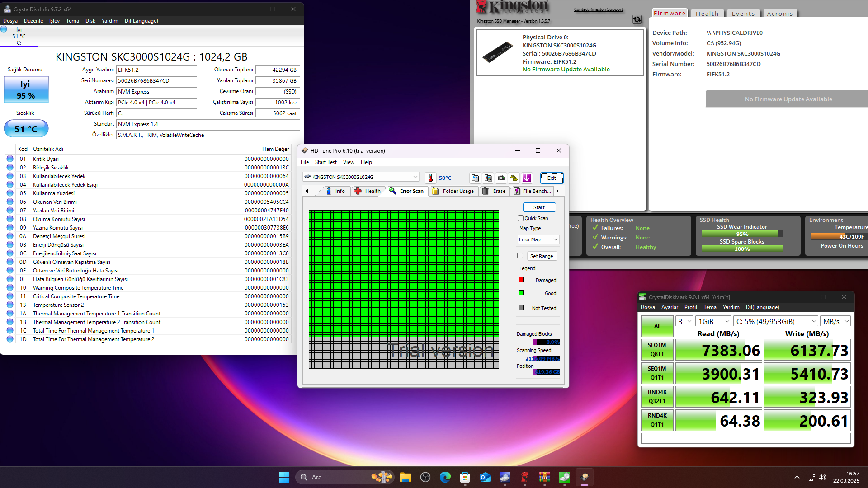Open the drive selection dropdown in HD Tune
The image size is (868, 488).
click(x=361, y=177)
